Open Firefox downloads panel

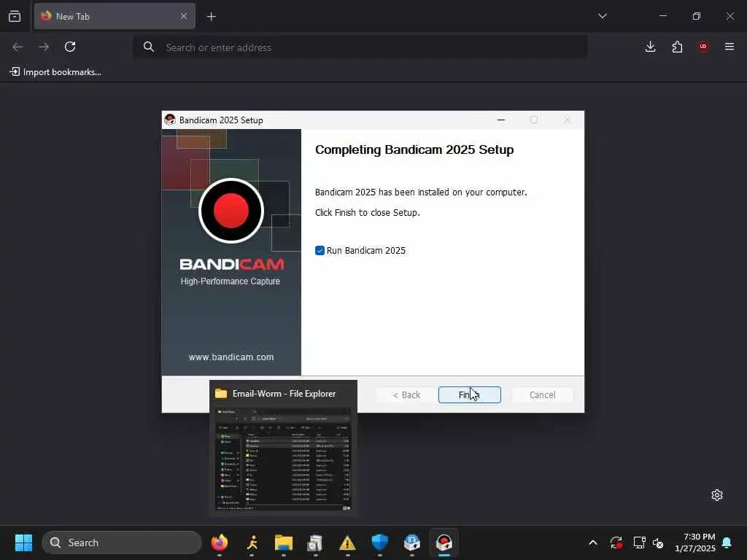(x=650, y=47)
